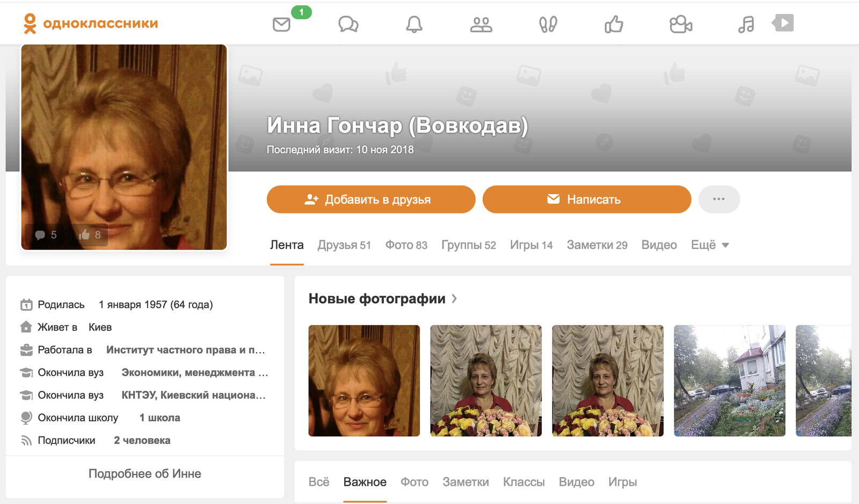Screen dimensions: 859x504
Task: Open the notifications bell icon
Action: pos(414,24)
